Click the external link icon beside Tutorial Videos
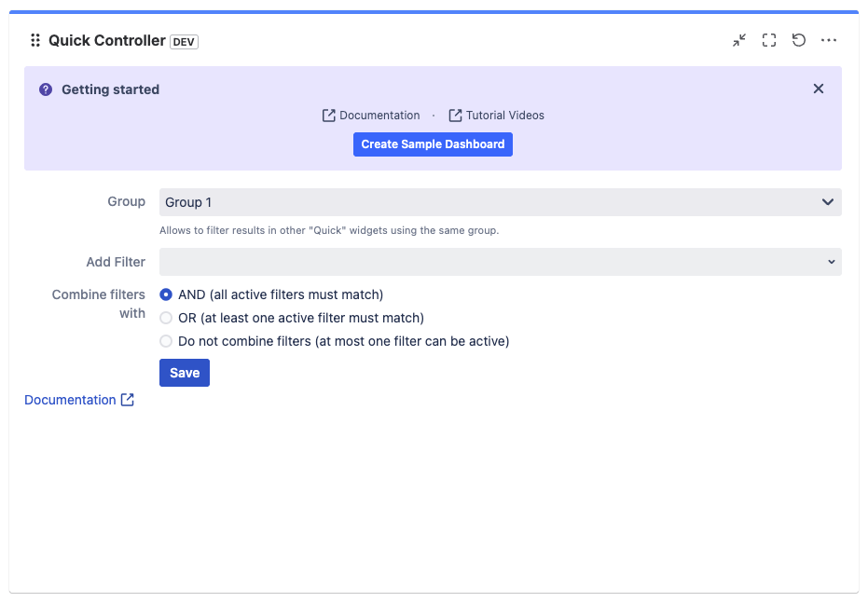Screen dimensions: 868x602 tap(454, 115)
